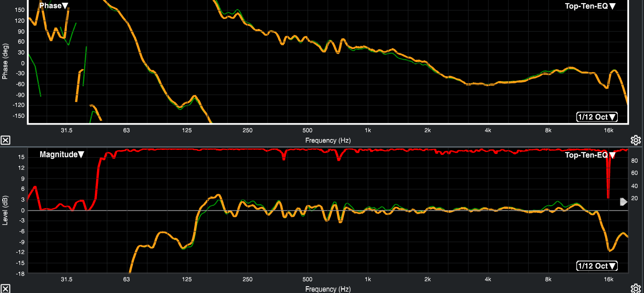Click the Level (dB) axis label
Screen dimensions: 644x293
pos(5,210)
